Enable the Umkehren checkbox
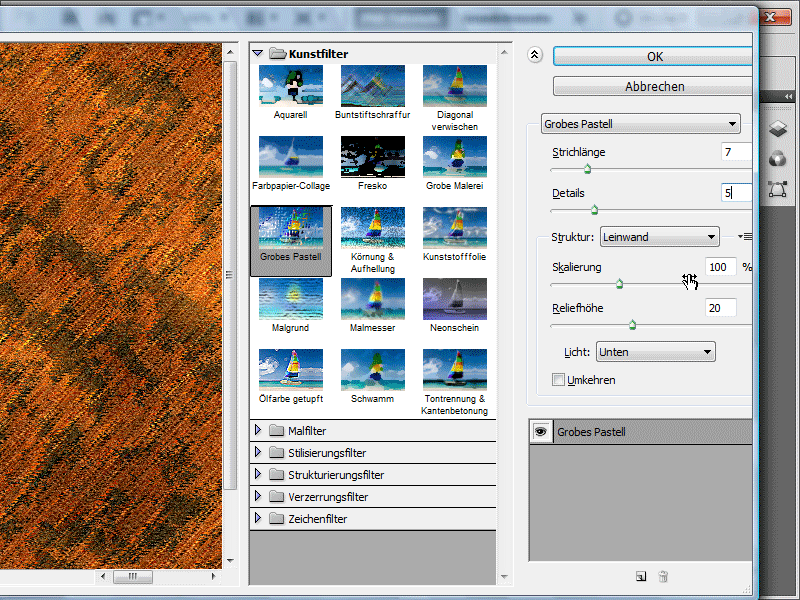 coord(558,380)
